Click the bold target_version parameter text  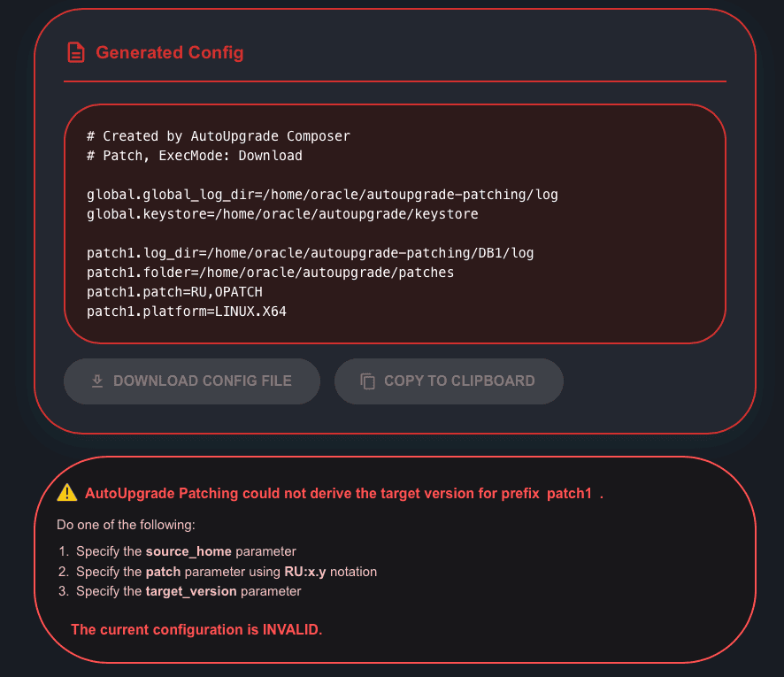tap(191, 591)
